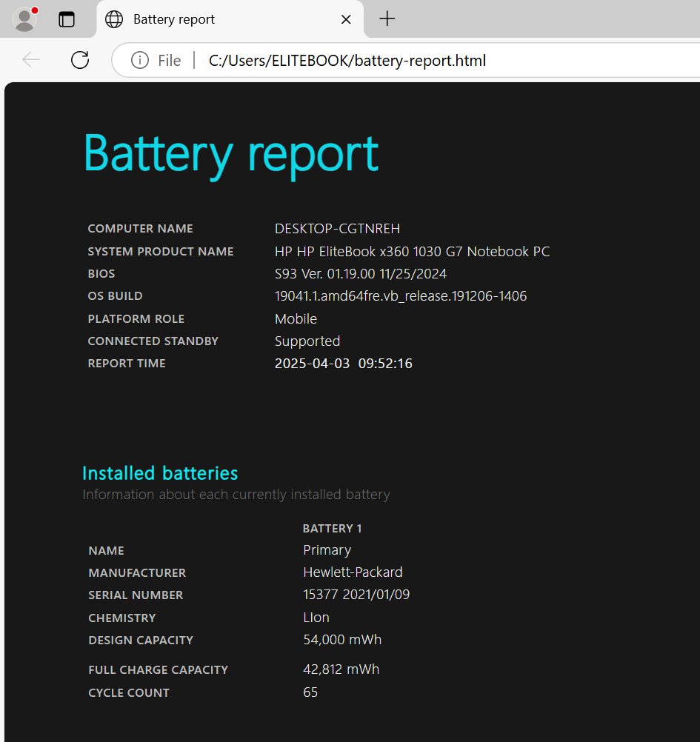Click the Battery report page heading
The width and height of the screenshot is (700, 742).
230,153
